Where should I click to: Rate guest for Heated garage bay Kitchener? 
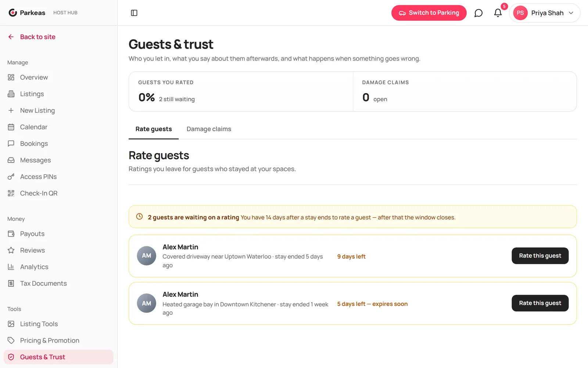540,303
